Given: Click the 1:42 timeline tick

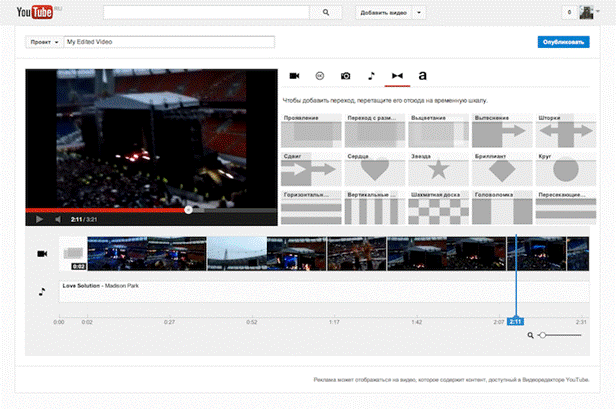Looking at the screenshot, I should coord(417,322).
